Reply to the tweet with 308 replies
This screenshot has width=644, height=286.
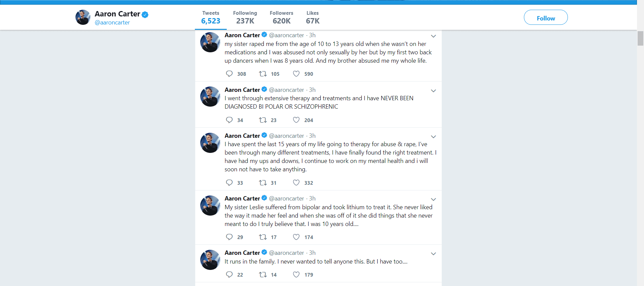pos(229,74)
